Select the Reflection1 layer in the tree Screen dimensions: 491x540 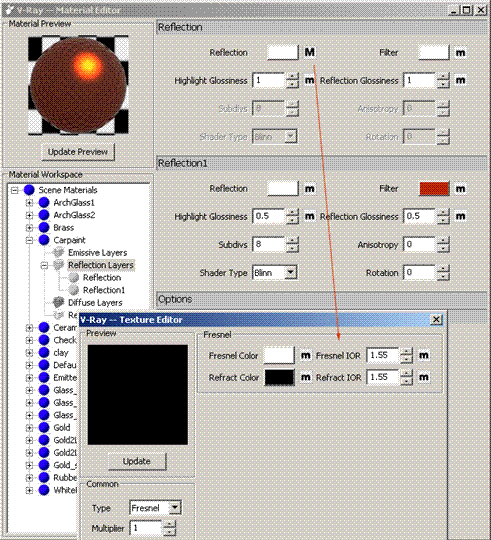coord(104,290)
